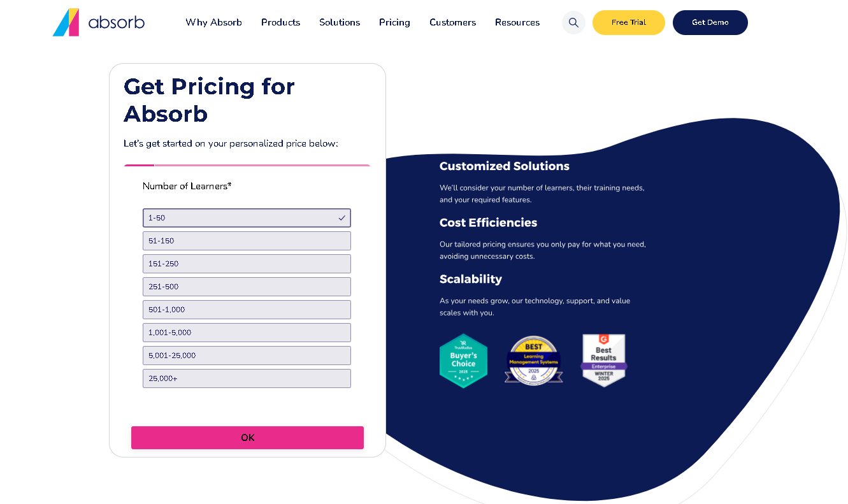848x504 pixels.
Task: Go to the Pricing page
Action: click(x=394, y=22)
